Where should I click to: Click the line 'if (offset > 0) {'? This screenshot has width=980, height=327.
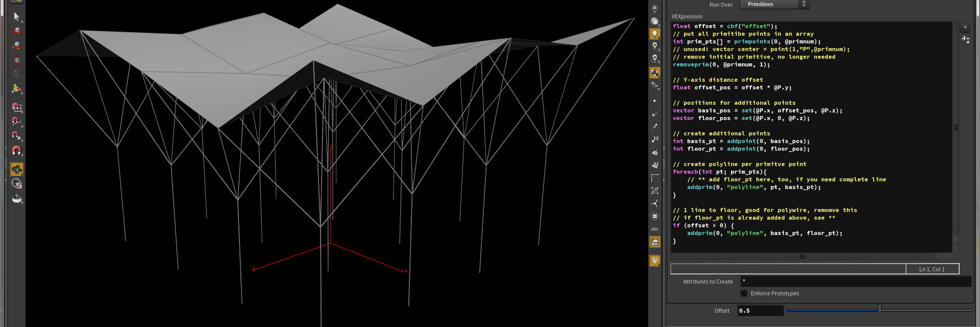coord(703,225)
